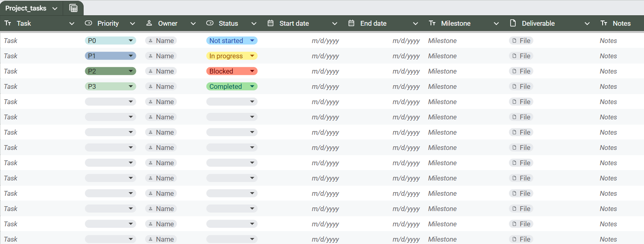
Task: Open the Deliverable column options chevron
Action: (587, 24)
